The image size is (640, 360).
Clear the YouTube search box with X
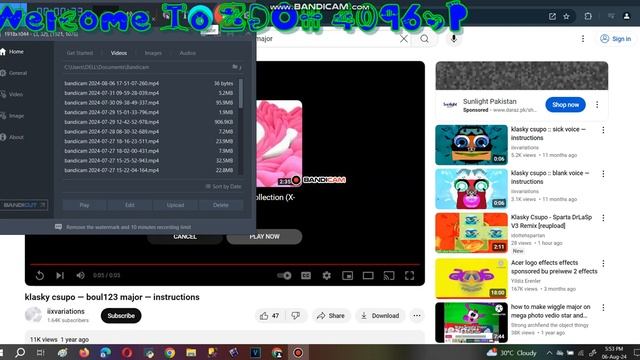pos(404,39)
